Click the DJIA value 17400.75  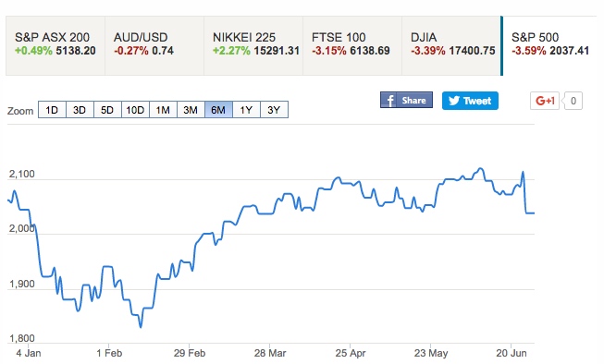click(x=472, y=51)
